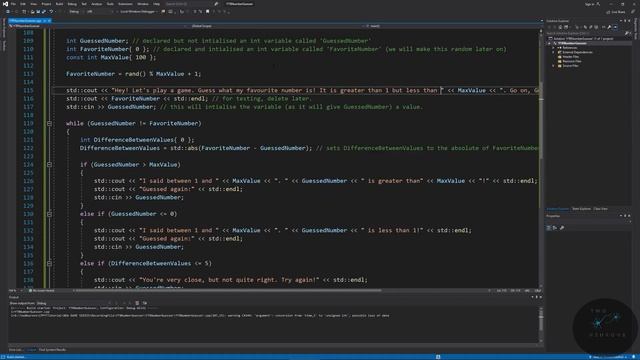Switch to Class View tab
The height and width of the screenshot is (360, 640).
600,209
